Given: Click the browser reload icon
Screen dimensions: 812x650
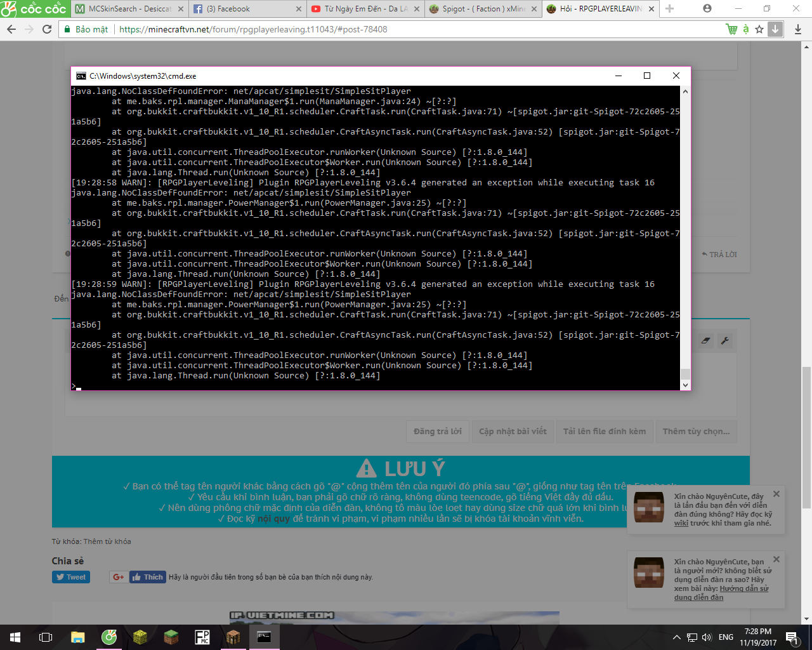Looking at the screenshot, I should click(47, 29).
